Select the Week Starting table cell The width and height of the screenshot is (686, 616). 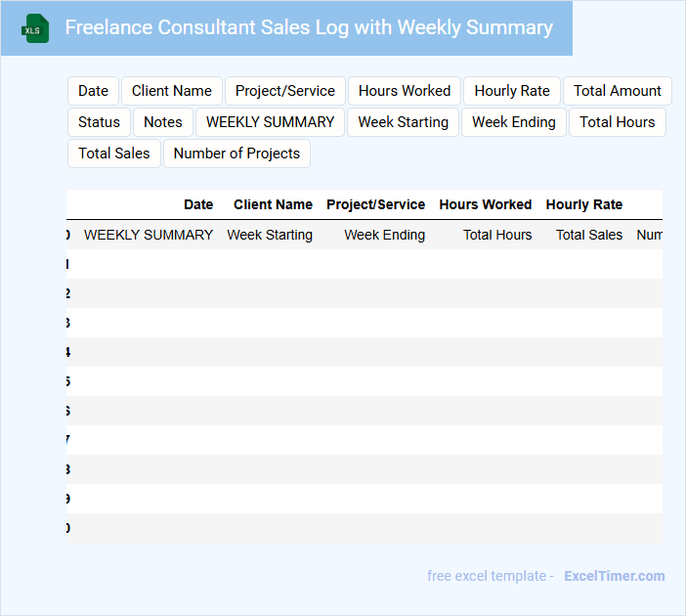[x=270, y=235]
